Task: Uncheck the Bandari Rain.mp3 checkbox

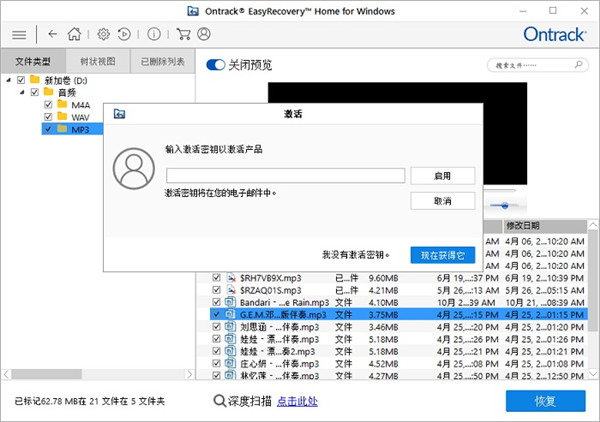Action: coord(217,302)
